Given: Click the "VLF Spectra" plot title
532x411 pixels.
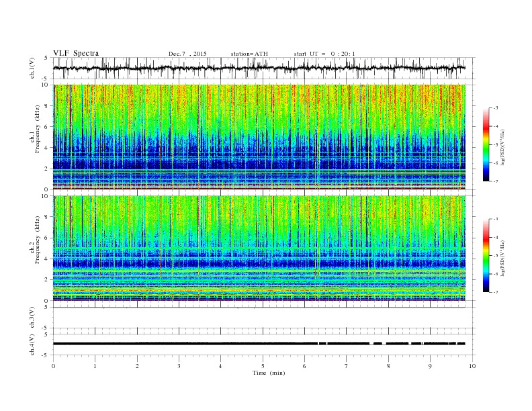Looking at the screenshot, I should [x=76, y=53].
